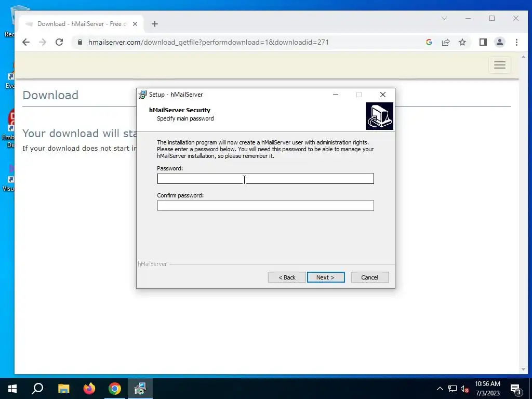Click the Password input field
The width and height of the screenshot is (532, 399).
click(265, 179)
